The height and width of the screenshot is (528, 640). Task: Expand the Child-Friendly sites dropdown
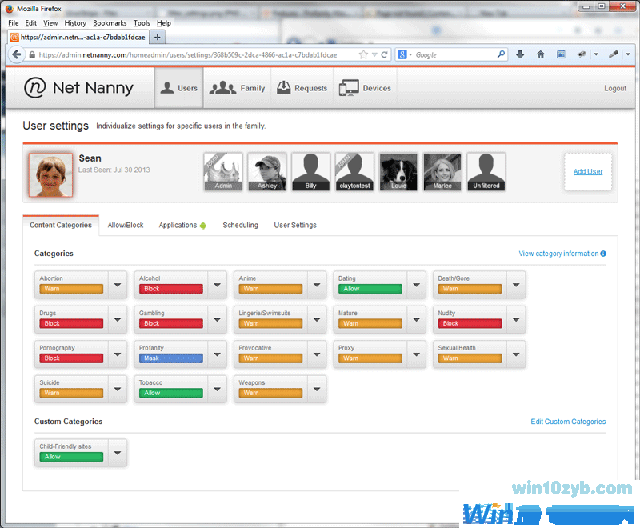(118, 453)
